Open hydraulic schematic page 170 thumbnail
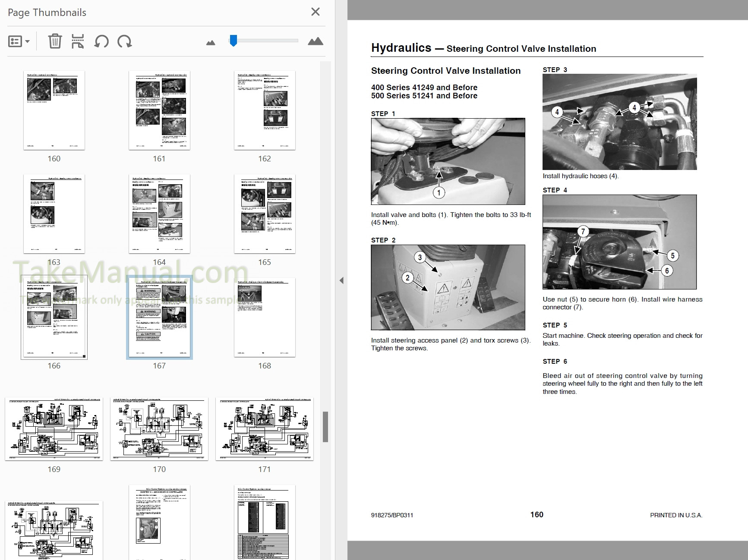The height and width of the screenshot is (560, 748). [159, 429]
